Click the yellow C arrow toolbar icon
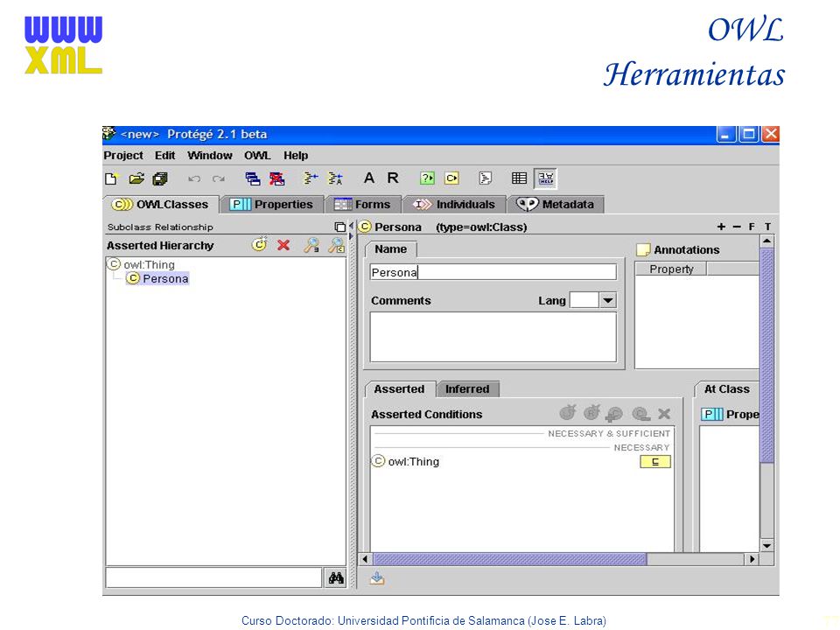The image size is (840, 630). 452,178
